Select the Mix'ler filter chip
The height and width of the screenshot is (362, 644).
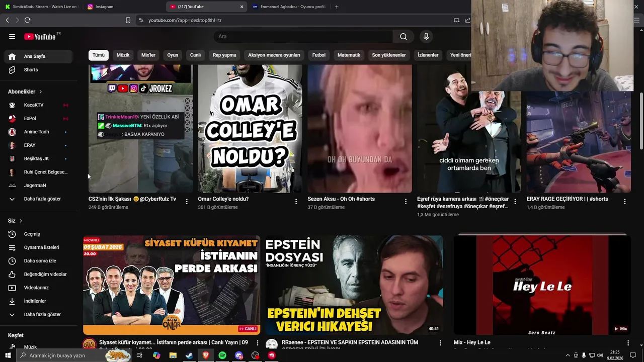pos(148,55)
